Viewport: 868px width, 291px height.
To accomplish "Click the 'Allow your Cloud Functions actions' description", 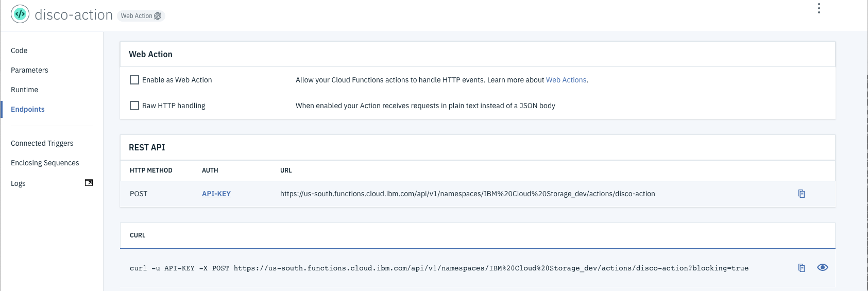I will (442, 80).
